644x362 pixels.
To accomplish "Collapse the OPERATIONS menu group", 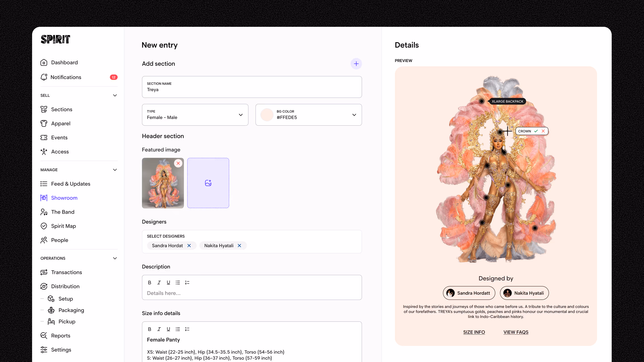I will [115, 258].
